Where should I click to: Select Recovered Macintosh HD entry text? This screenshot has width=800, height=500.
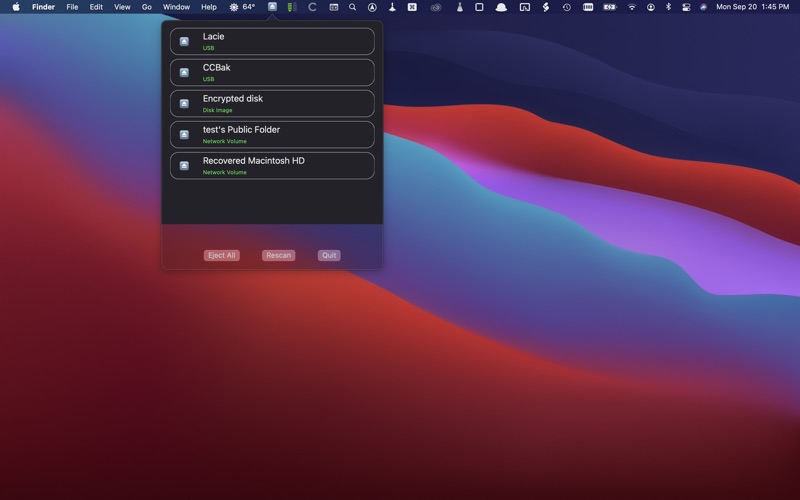(x=254, y=161)
